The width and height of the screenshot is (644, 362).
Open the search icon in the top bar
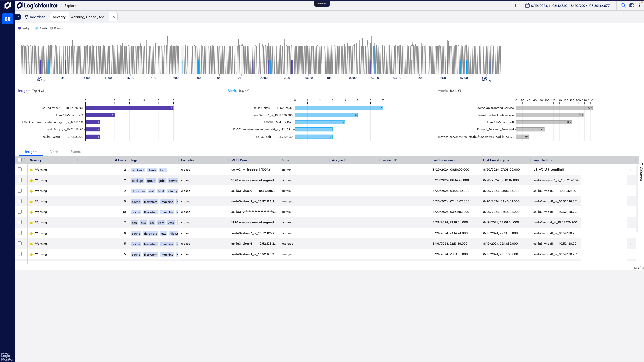(x=624, y=5)
